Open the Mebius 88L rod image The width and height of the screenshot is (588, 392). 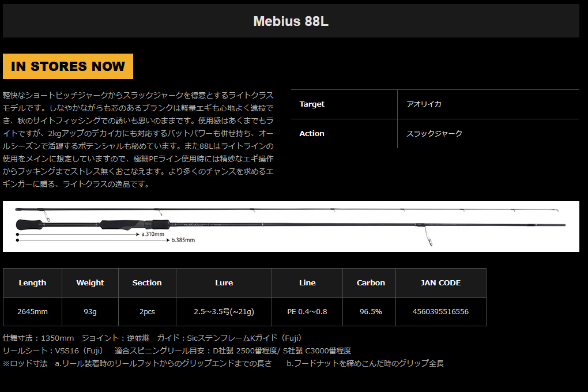click(x=291, y=227)
